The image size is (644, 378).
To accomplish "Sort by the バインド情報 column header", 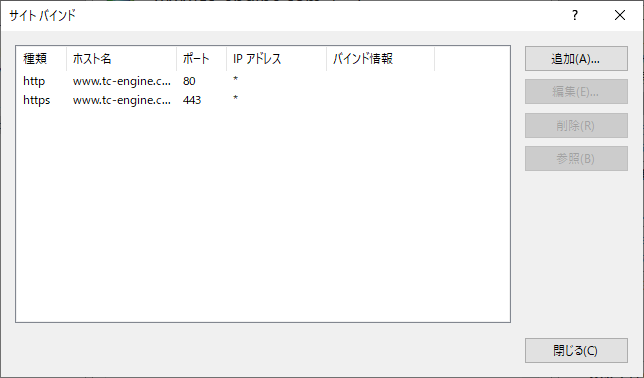I will coord(380,59).
